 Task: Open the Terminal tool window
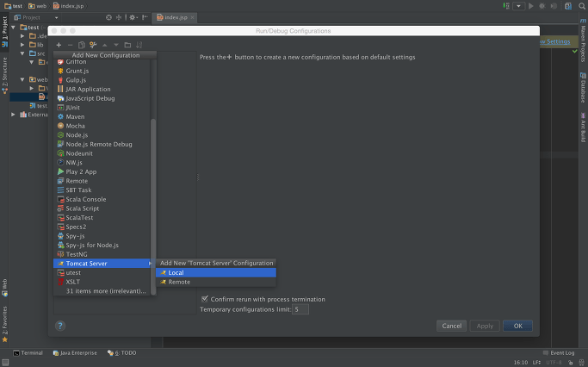coord(28,353)
